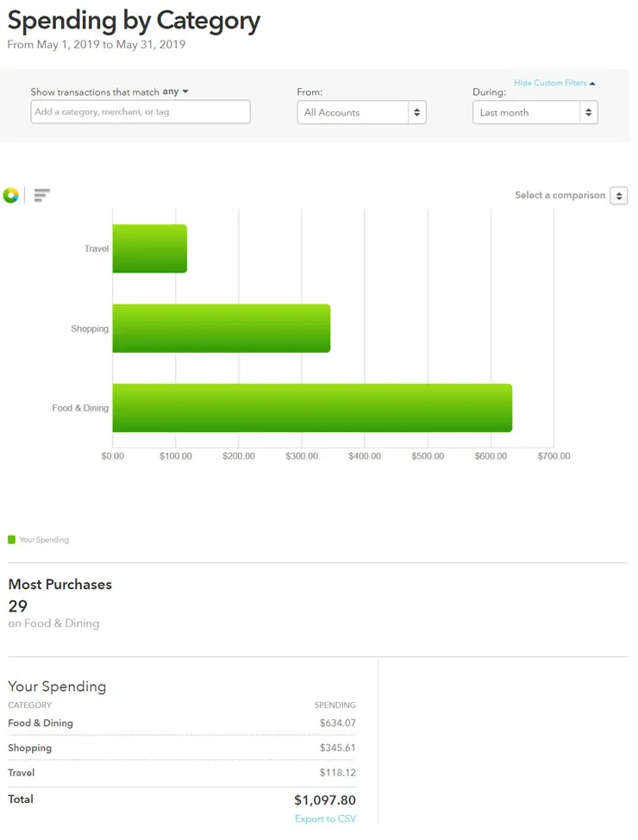This screenshot has height=840, width=638.
Task: Open Travel row in spending table
Action: pos(182,773)
